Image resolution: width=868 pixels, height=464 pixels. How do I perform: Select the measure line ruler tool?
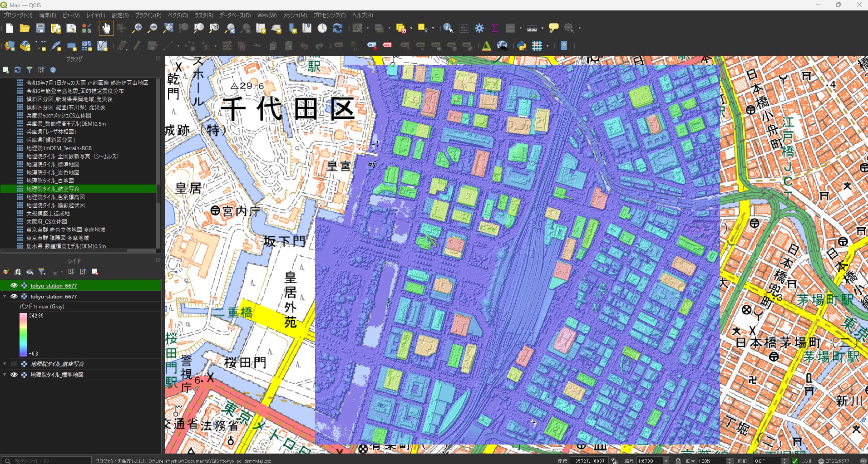pyautogui.click(x=532, y=28)
